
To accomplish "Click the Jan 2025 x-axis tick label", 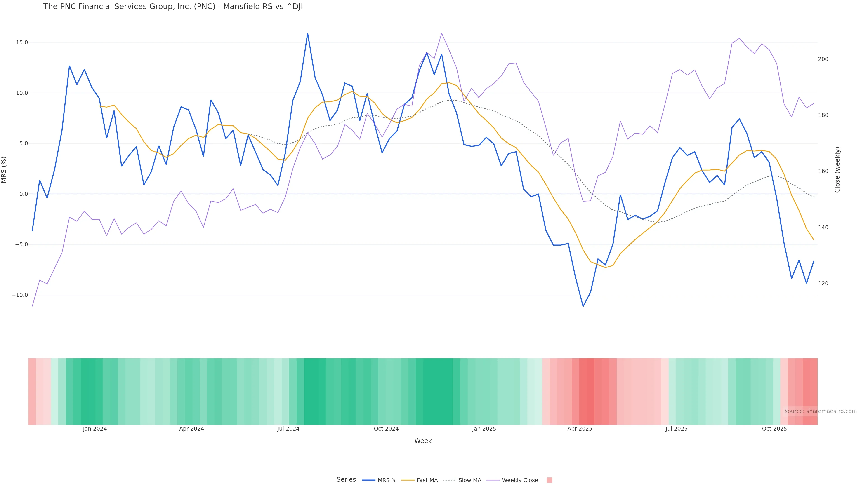I will coord(484,429).
